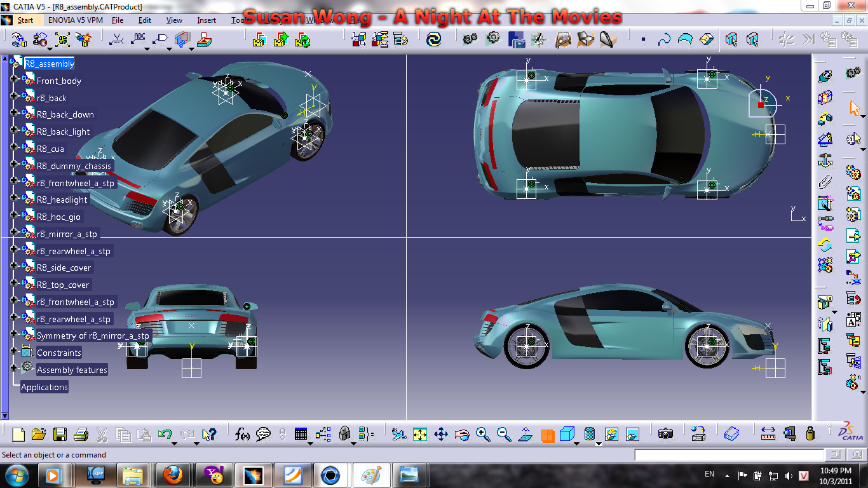Expand the r8_back tree node

tap(14, 96)
